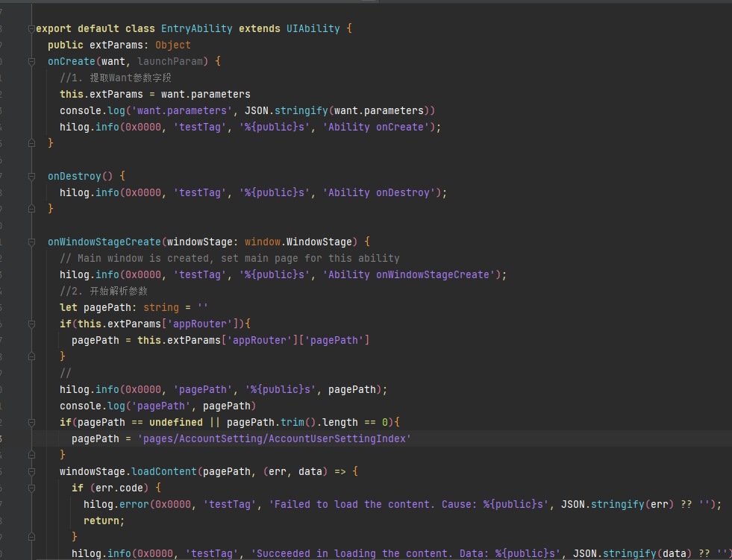
Task: Click the loadContent method call
Action: (x=164, y=472)
